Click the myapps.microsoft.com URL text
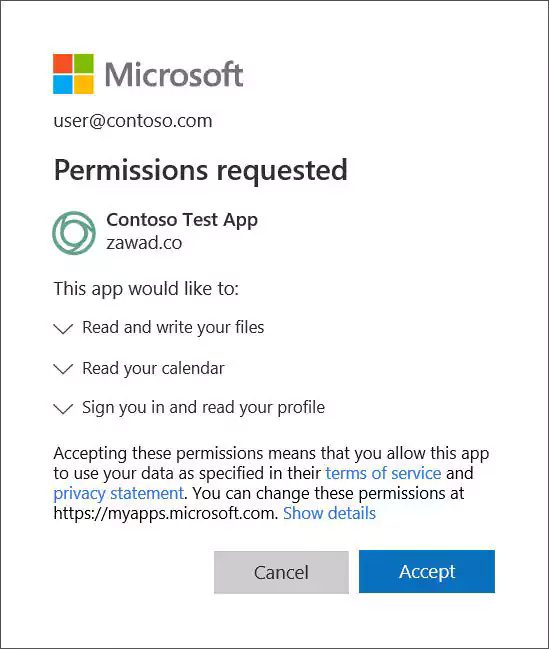Viewport: 549px width, 649px height. pos(166,513)
